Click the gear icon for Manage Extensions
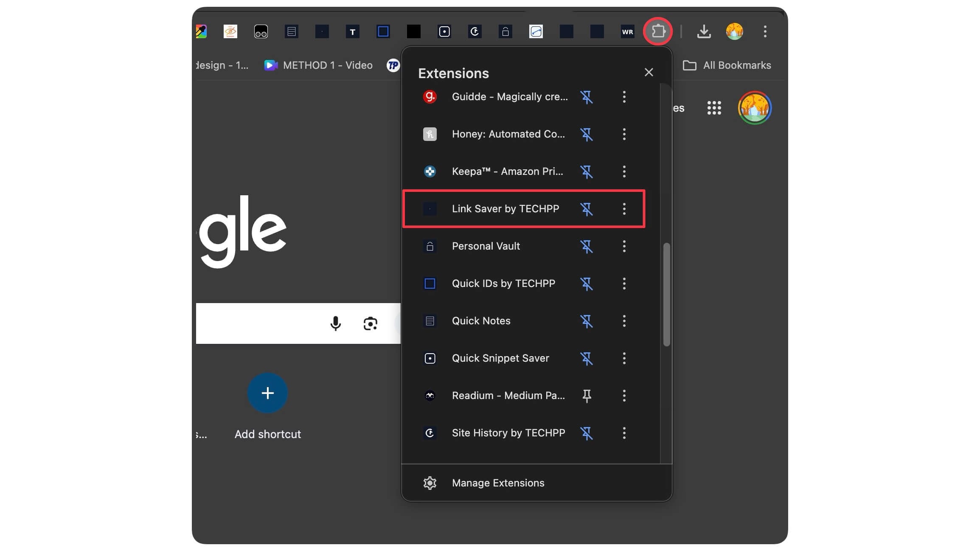The height and width of the screenshot is (551, 980). [x=430, y=483]
